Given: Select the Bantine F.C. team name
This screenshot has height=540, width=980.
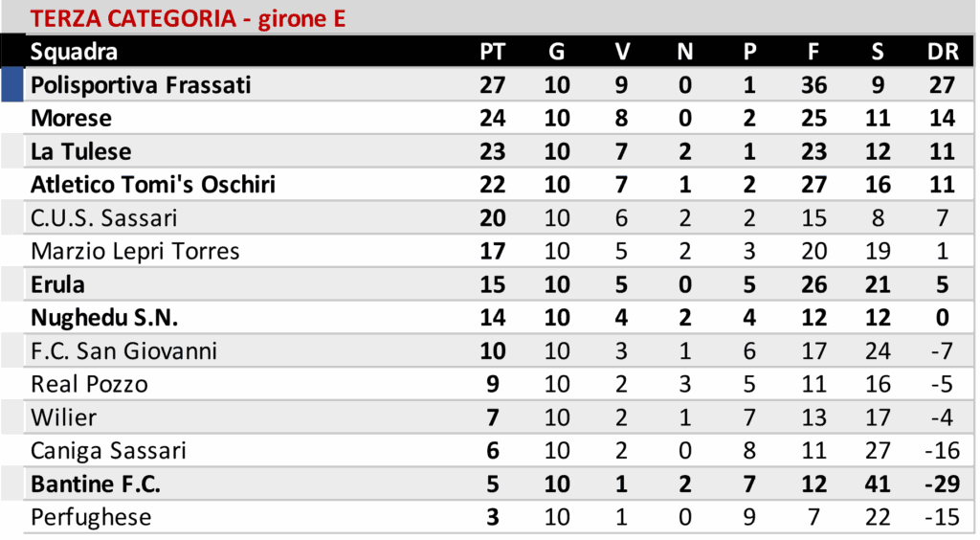Looking at the screenshot, I should tap(96, 484).
